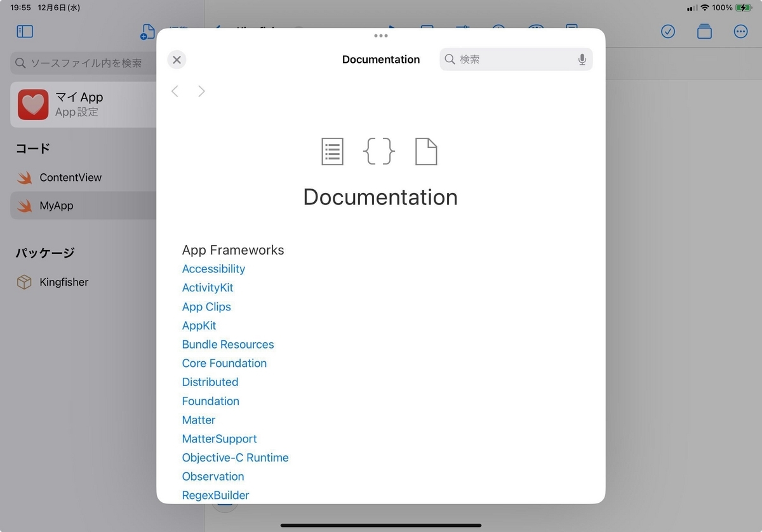Tap the battery indicator in status bar
Image resolution: width=762 pixels, height=532 pixels.
tap(744, 8)
